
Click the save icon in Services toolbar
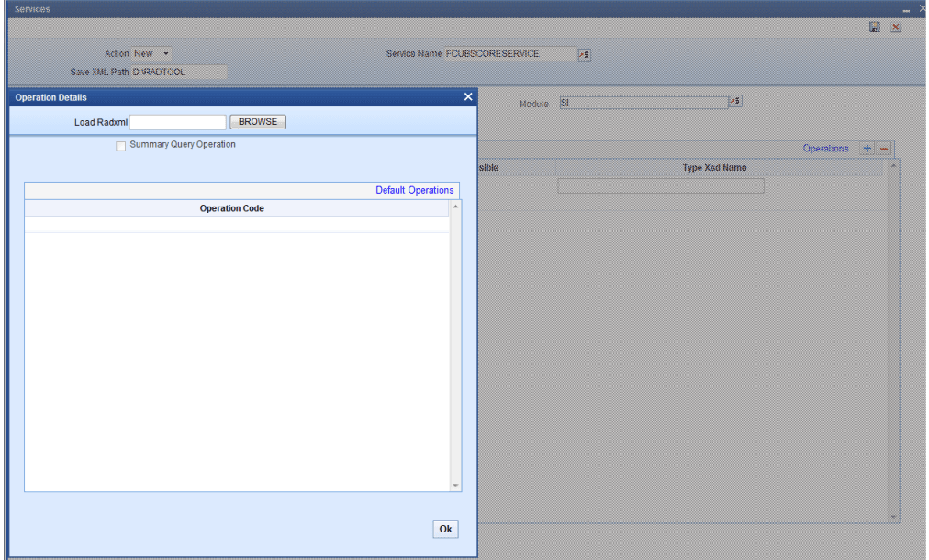pos(875,28)
